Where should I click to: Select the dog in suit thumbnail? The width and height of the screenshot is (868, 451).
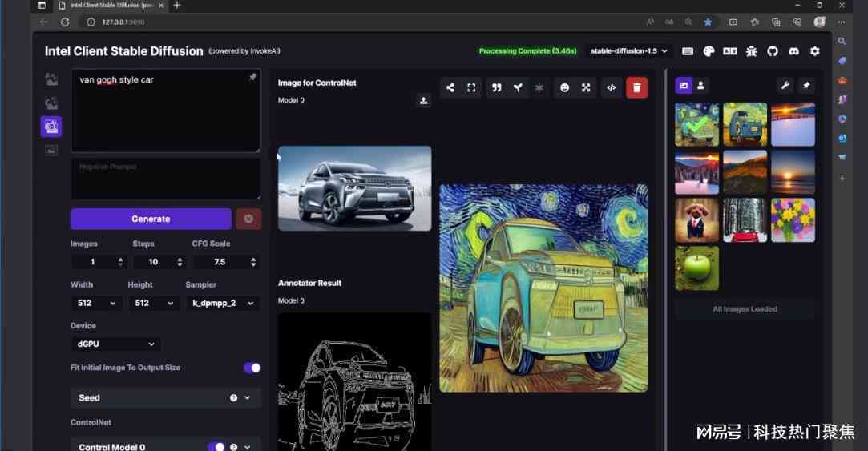tap(697, 220)
